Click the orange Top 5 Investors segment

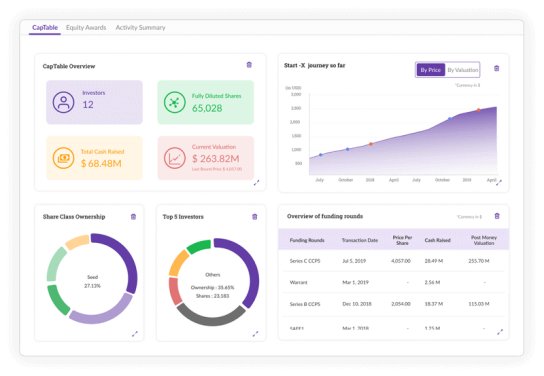177,262
